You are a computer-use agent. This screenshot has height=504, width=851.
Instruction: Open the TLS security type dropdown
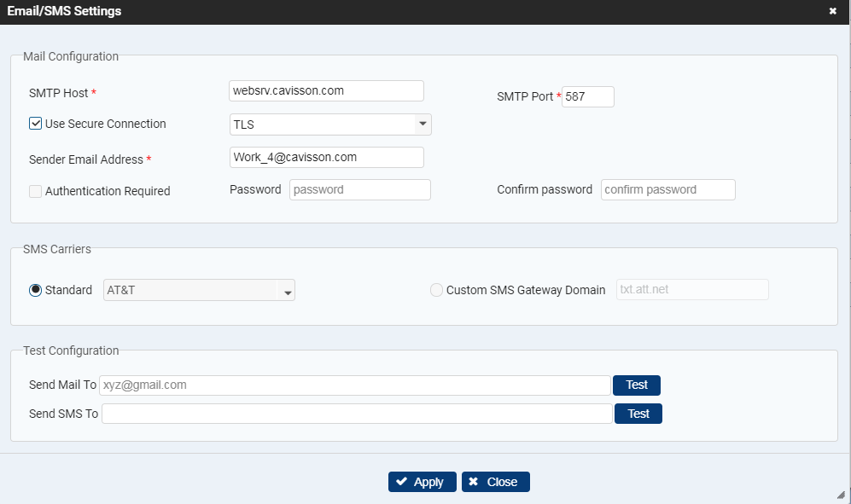point(330,125)
